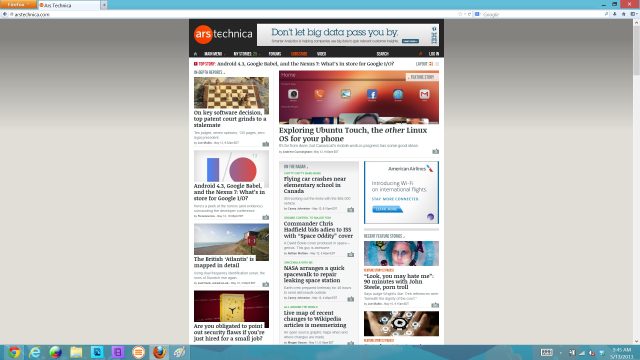Open the chessboard story thumbnail

pos(231,93)
